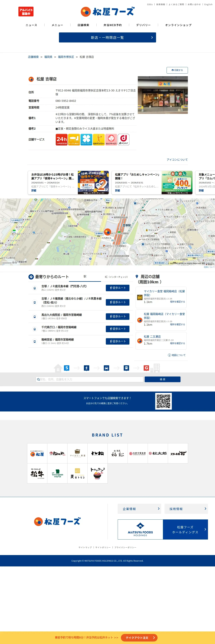Open the 松屋 二又瀬店 nearby store link

coord(152,337)
